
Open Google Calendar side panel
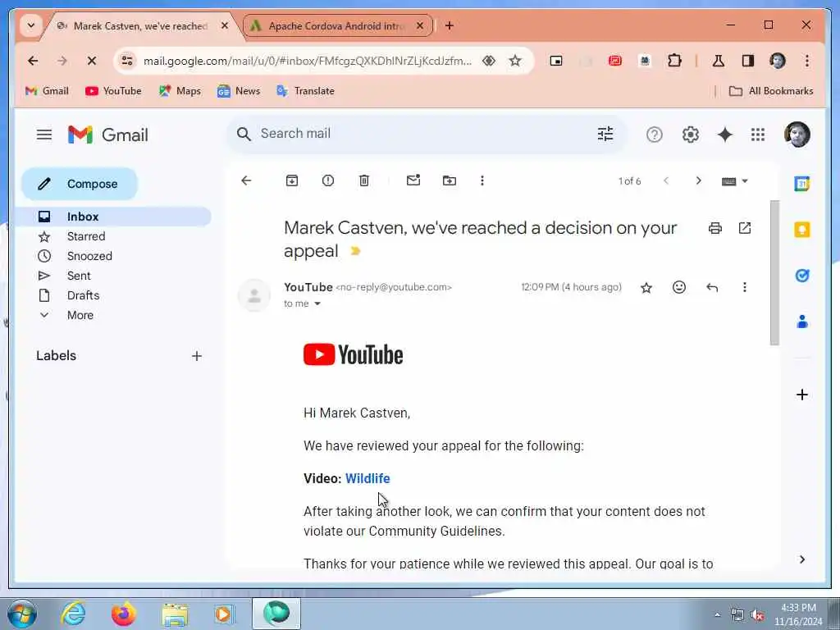pyautogui.click(x=801, y=184)
